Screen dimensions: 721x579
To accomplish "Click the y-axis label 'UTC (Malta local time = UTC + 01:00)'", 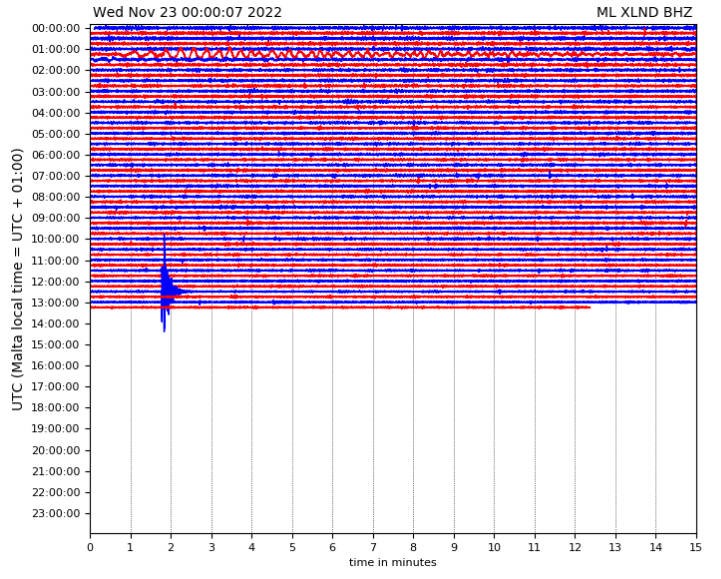I will click(17, 279).
